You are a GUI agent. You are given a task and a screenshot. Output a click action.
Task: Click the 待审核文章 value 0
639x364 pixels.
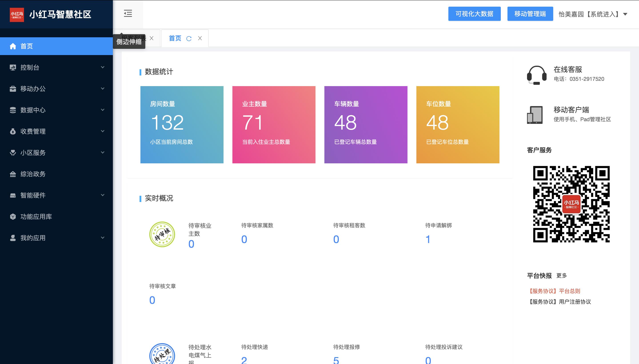pos(152,300)
